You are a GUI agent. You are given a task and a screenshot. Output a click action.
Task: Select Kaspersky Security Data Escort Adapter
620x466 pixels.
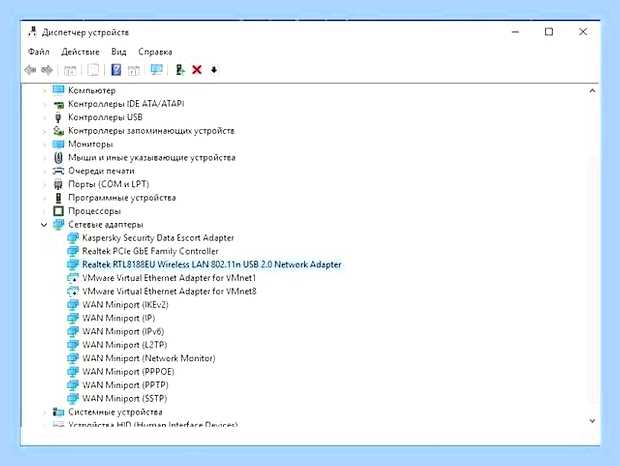tap(158, 238)
